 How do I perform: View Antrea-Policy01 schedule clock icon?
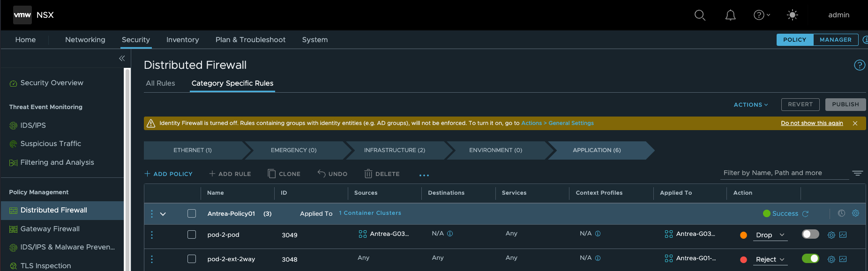coord(841,213)
